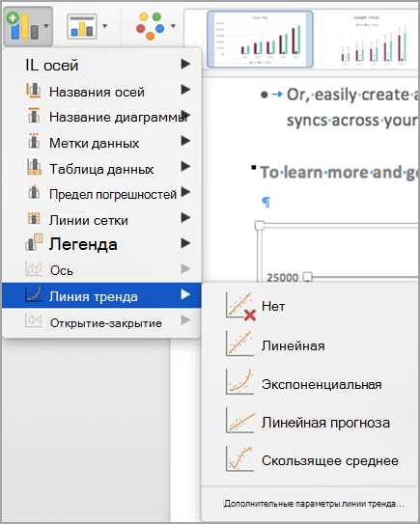Choose the Скользящее среднее trendline icon
The height and width of the screenshot is (524, 420).
(x=239, y=459)
